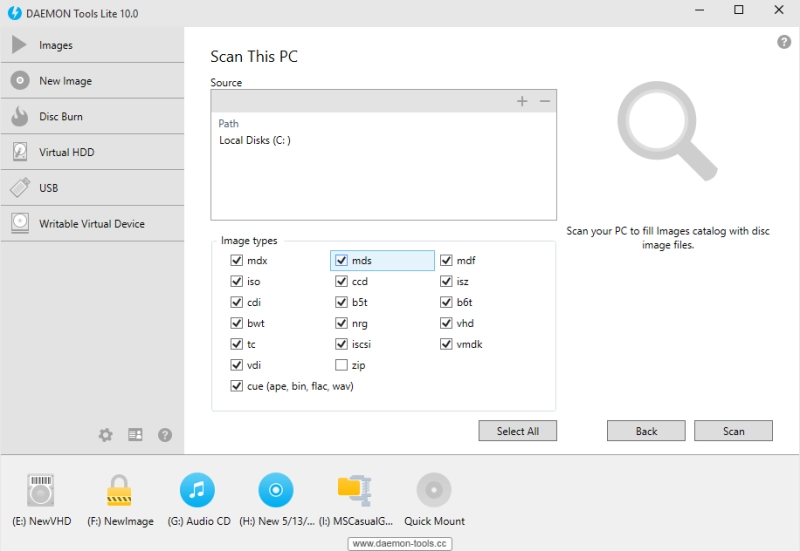The width and height of the screenshot is (800, 551).
Task: Maximize the DAEMON Tools window
Action: point(739,10)
